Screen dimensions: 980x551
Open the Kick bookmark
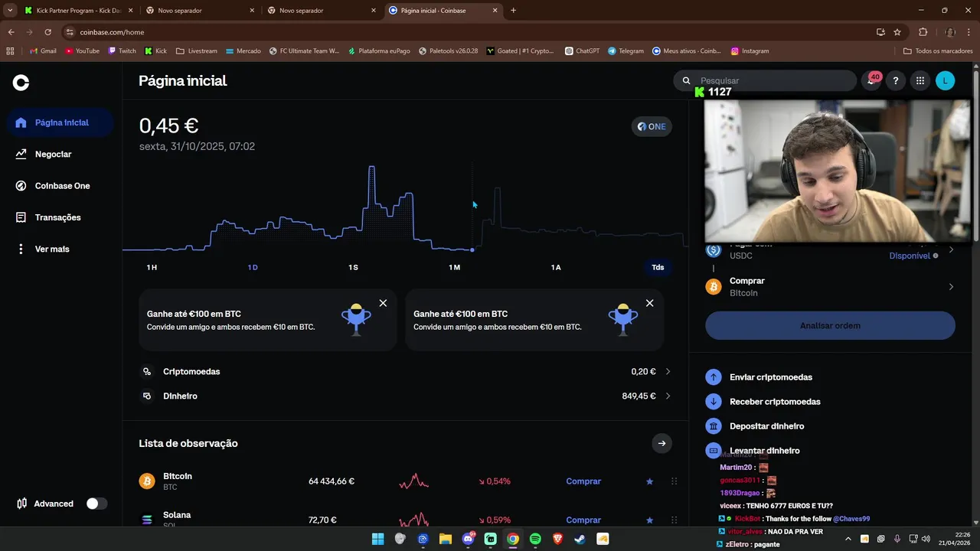[x=155, y=51]
